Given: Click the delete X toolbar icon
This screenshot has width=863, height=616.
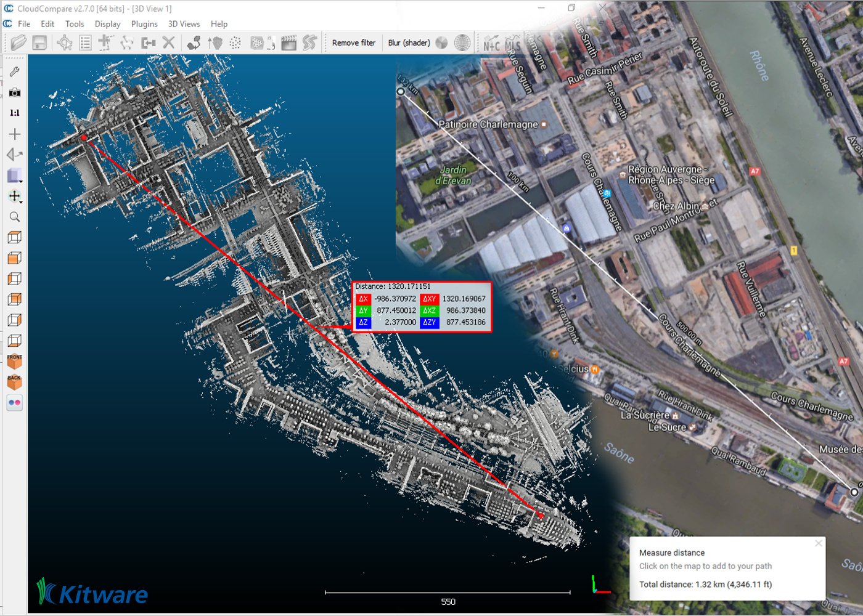Looking at the screenshot, I should click(x=168, y=43).
